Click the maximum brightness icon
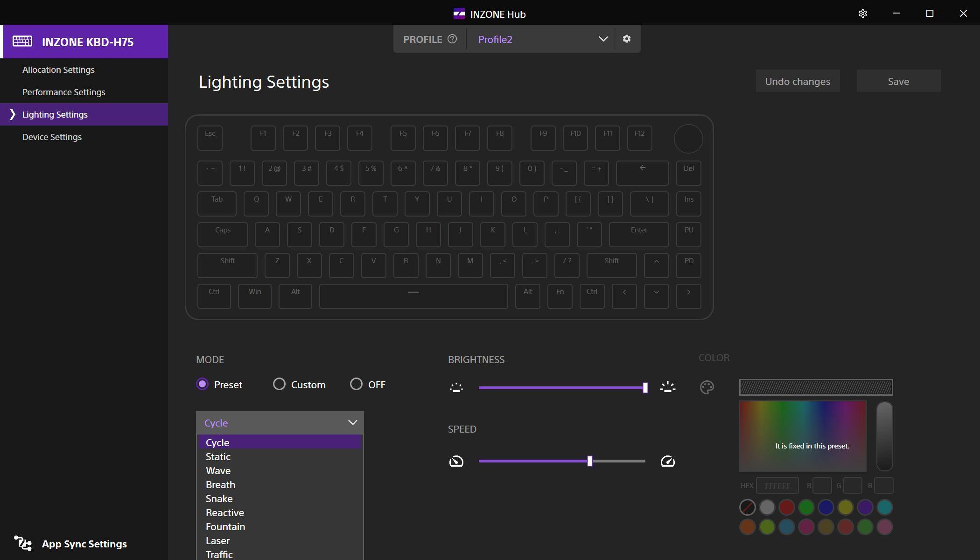 668,387
